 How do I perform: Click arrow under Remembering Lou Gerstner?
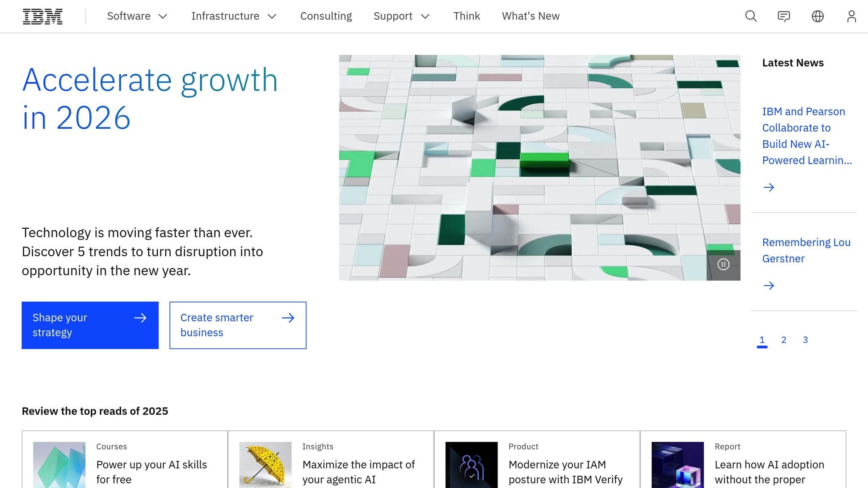click(768, 286)
